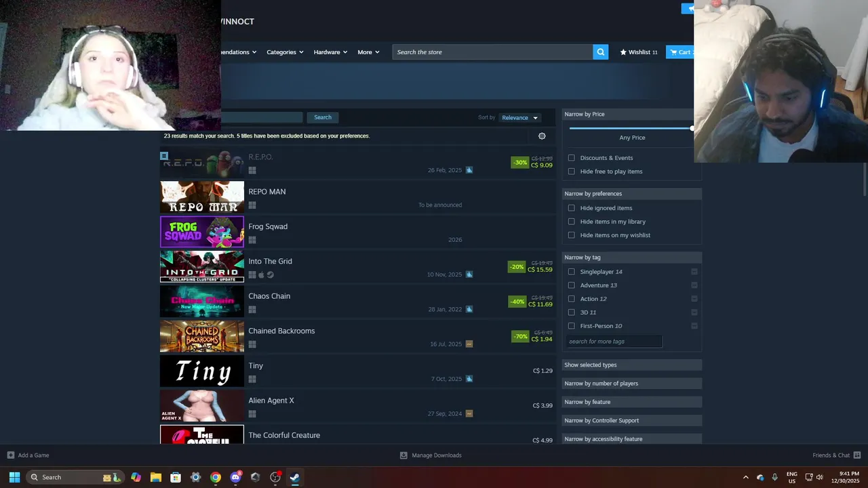The image size is (868, 488).
Task: Click Into The Grid review thumbs-up icon
Action: click(x=469, y=274)
